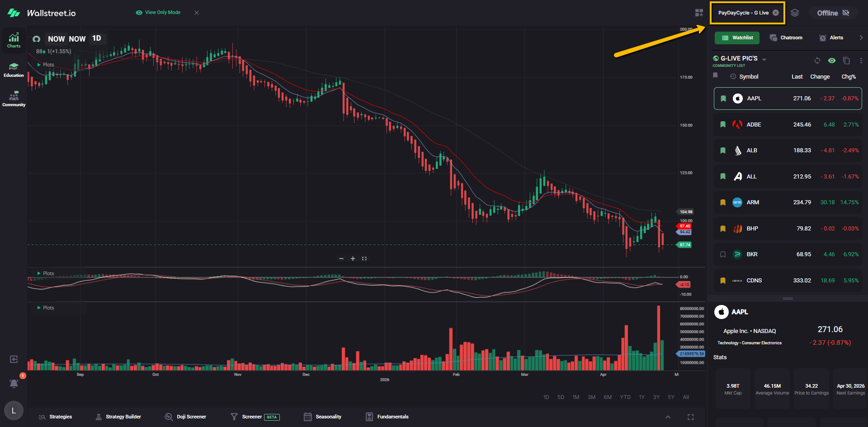Image resolution: width=868 pixels, height=427 pixels.
Task: Open the Strategy Builder
Action: click(118, 417)
